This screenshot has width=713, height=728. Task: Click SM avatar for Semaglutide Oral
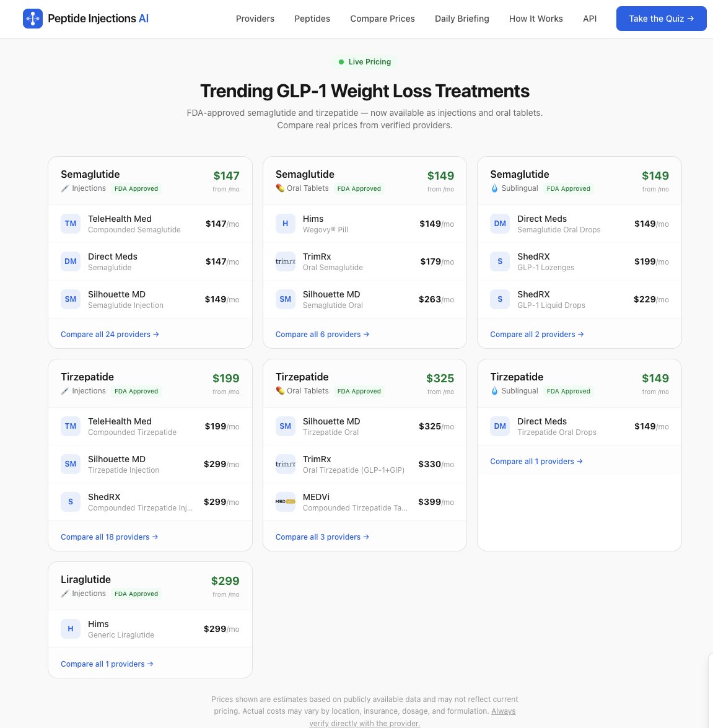286,299
